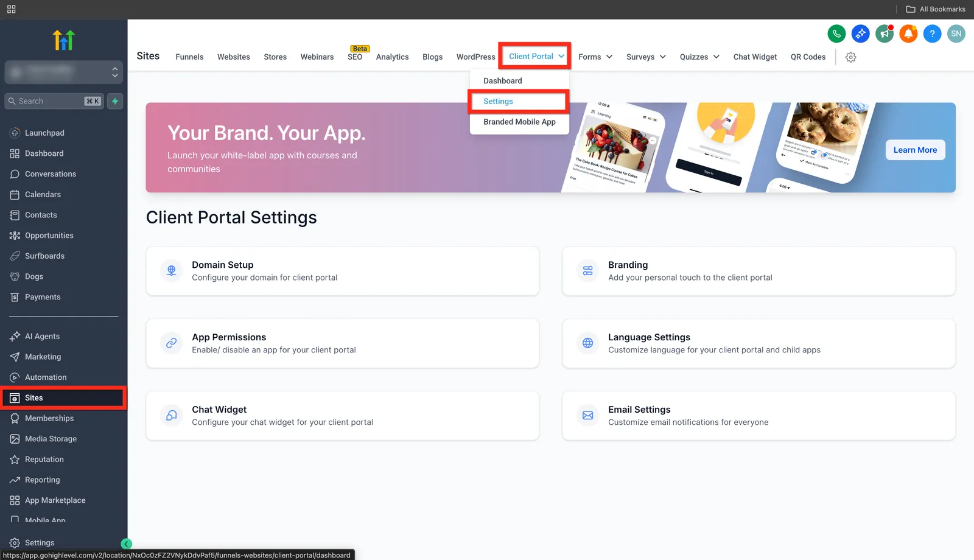Open the Branding settings card
974x560 pixels.
point(759,271)
